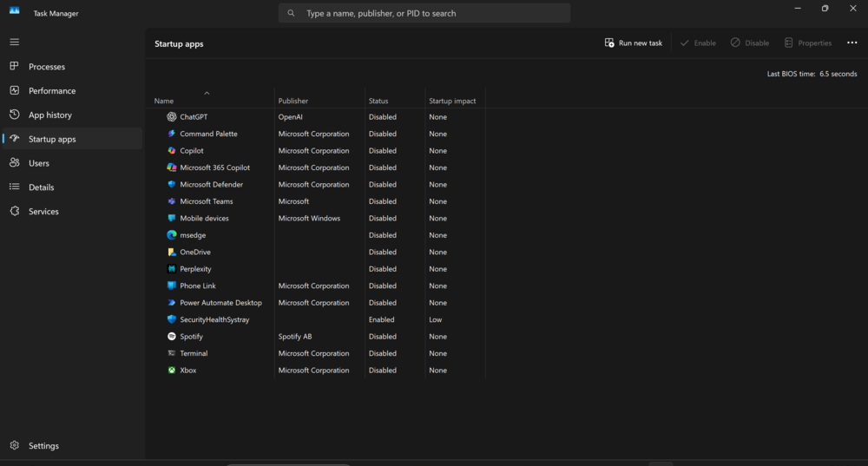The image size is (868, 466).
Task: Select the Startup apps page
Action: click(73, 139)
